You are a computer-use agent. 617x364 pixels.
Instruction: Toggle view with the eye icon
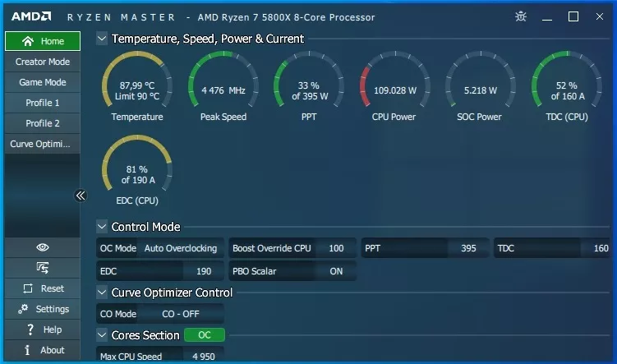pyautogui.click(x=43, y=247)
